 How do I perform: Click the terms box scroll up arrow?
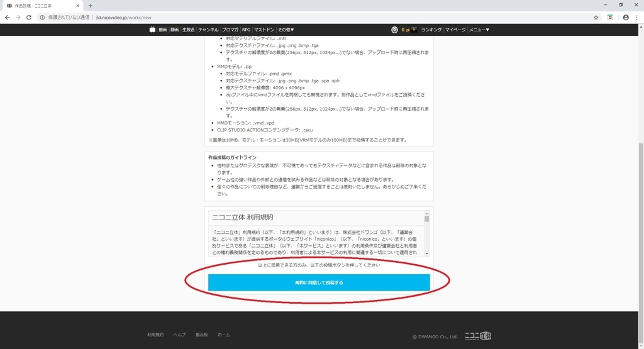(427, 214)
